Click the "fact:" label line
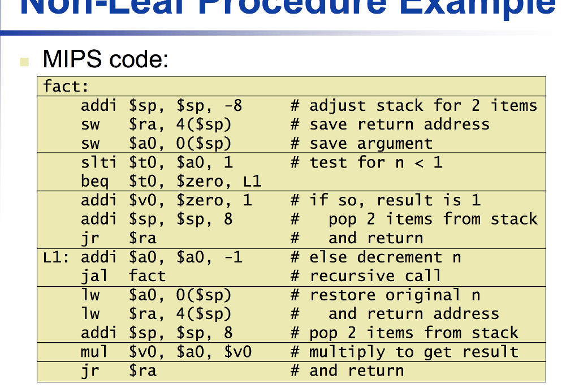The image size is (579, 392). click(67, 87)
